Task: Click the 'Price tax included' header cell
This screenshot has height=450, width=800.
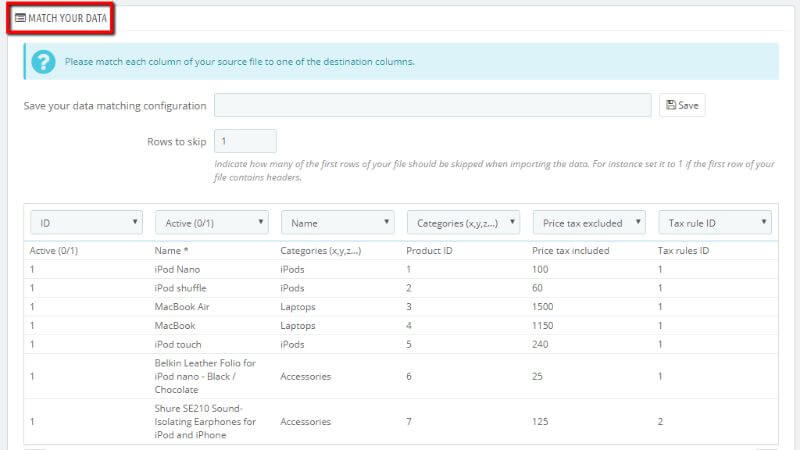Action: click(570, 251)
